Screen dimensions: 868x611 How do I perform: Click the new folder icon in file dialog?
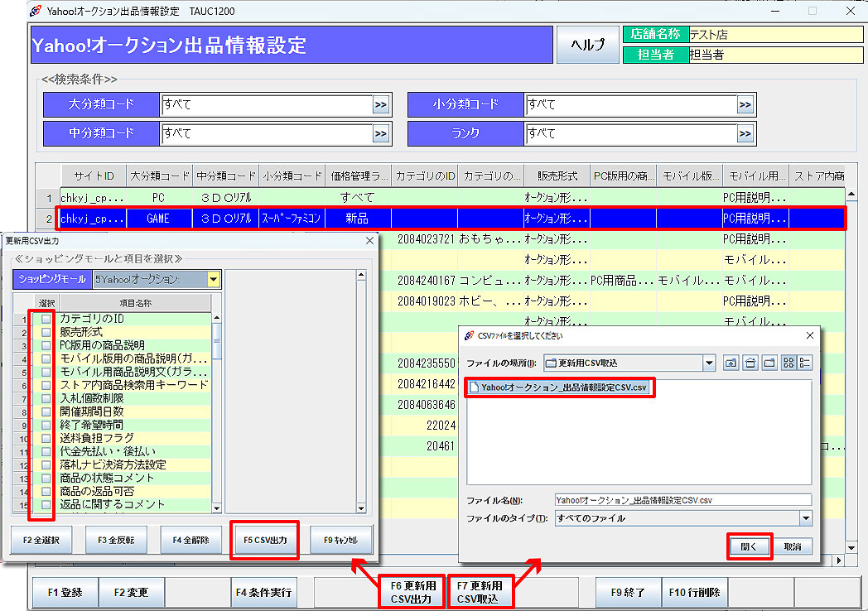coord(769,363)
